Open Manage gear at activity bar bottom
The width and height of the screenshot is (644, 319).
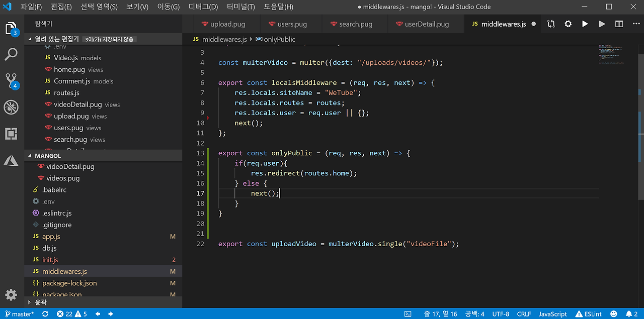[11, 294]
